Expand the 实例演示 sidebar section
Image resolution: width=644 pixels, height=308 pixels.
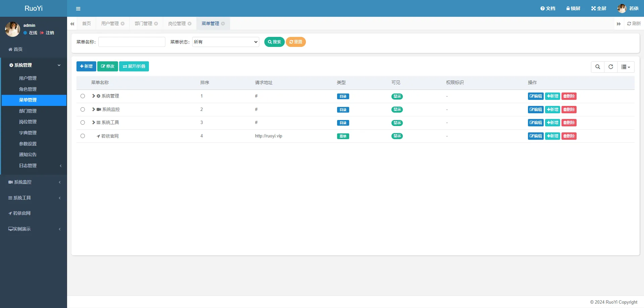point(34,229)
